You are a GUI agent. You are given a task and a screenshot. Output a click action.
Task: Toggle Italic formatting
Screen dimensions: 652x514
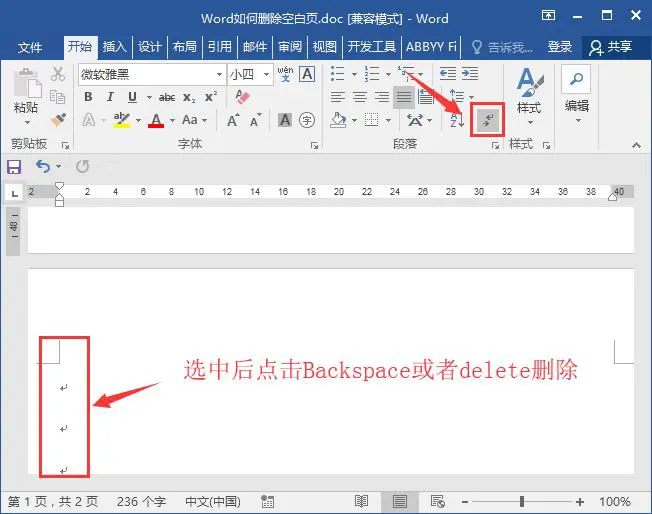pos(110,97)
